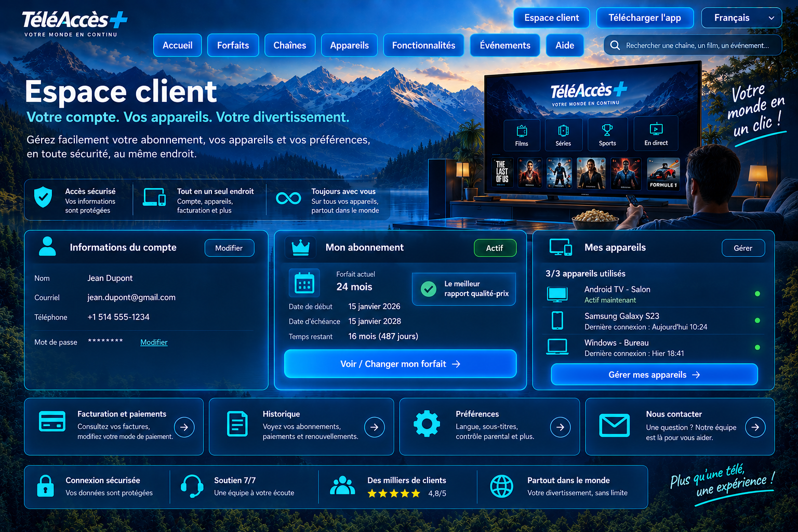This screenshot has height=532, width=798.
Task: Click the infinity icon for Toujours avec vous
Action: pyautogui.click(x=288, y=198)
